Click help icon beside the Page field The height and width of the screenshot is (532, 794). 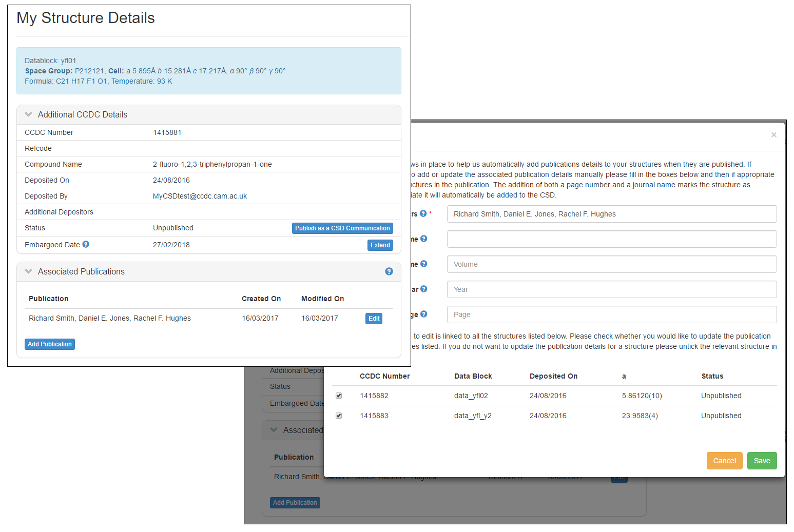(x=423, y=314)
